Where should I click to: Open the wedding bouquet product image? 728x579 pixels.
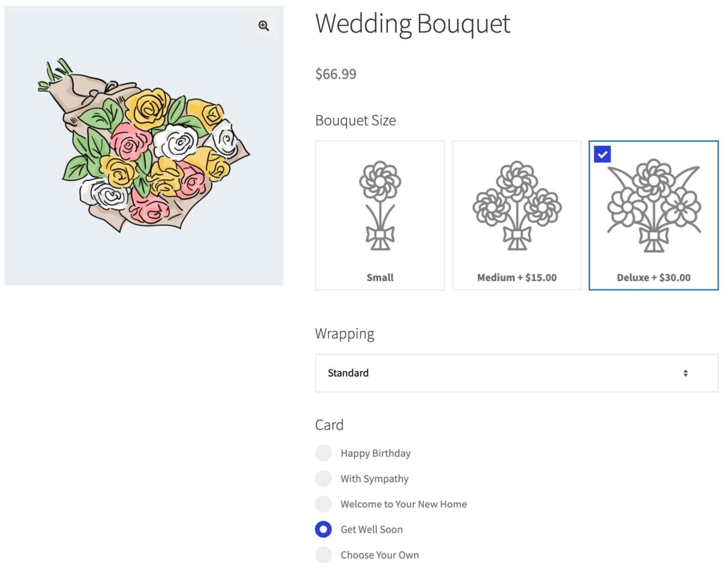pos(144,146)
